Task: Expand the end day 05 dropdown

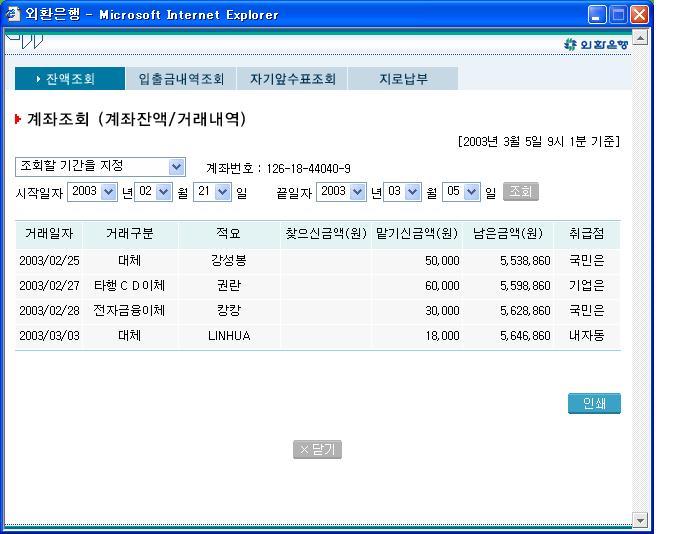Action: (x=473, y=191)
